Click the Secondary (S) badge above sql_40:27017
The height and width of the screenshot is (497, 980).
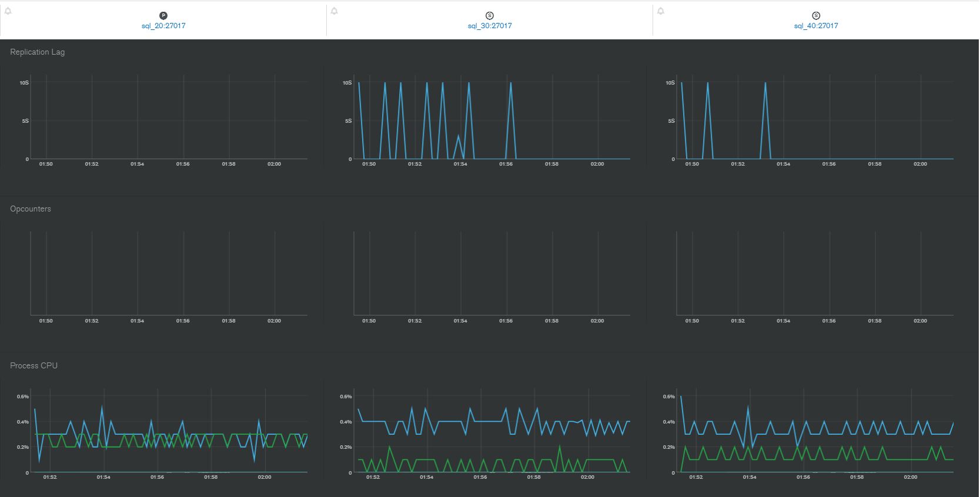(x=816, y=16)
